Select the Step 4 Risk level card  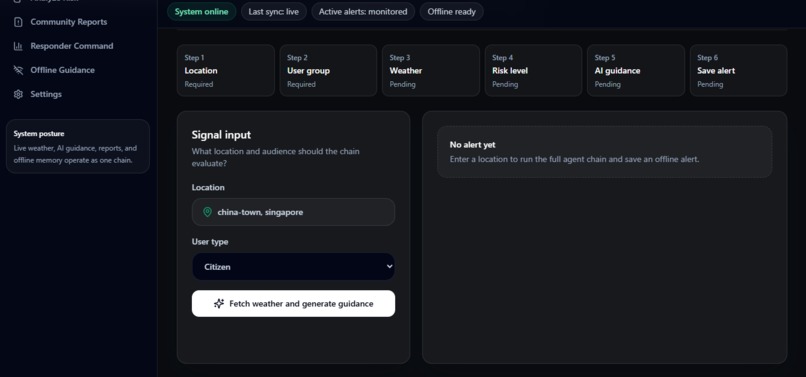click(x=533, y=70)
